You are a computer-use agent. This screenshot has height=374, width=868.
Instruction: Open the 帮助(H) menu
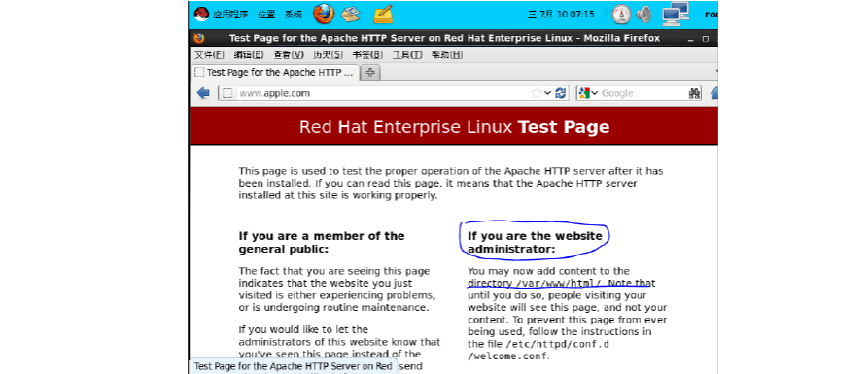[447, 54]
